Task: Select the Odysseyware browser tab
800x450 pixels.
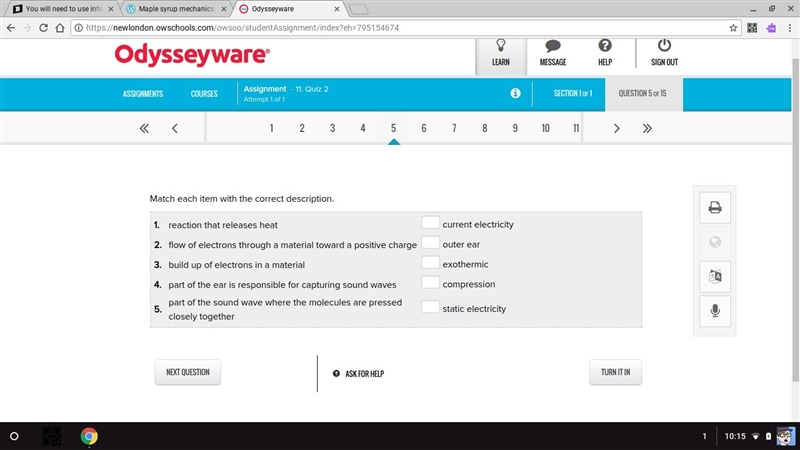Action: (289, 9)
